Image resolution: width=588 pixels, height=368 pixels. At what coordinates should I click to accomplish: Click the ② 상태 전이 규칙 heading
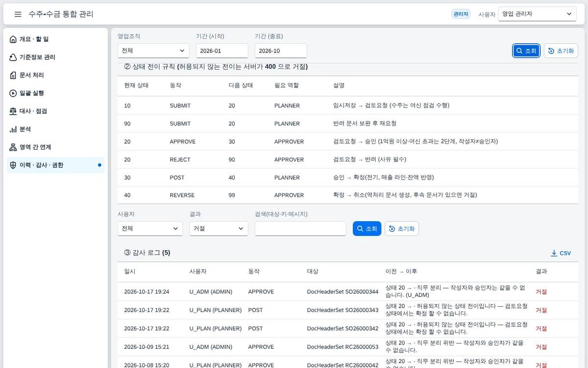click(216, 66)
